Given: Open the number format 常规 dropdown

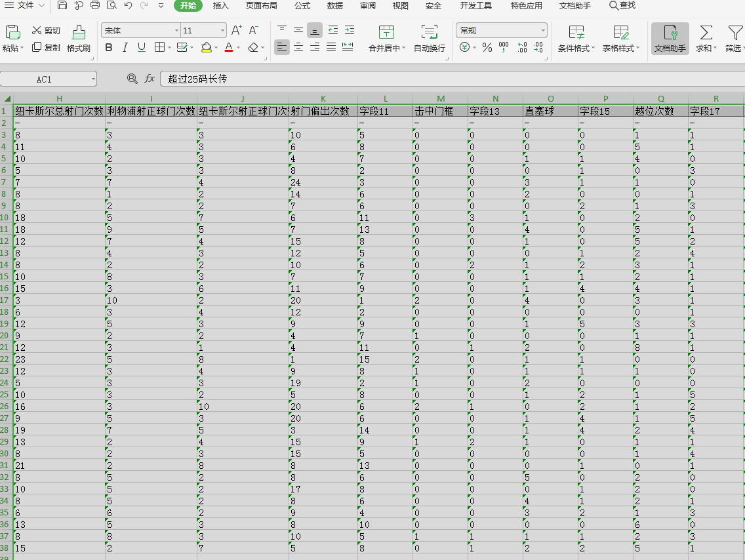Looking at the screenshot, I should 543,31.
